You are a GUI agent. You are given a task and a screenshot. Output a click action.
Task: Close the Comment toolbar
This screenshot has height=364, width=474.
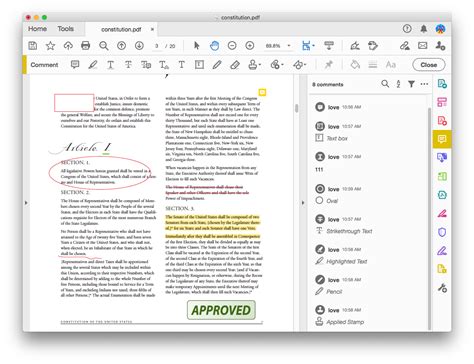click(429, 65)
